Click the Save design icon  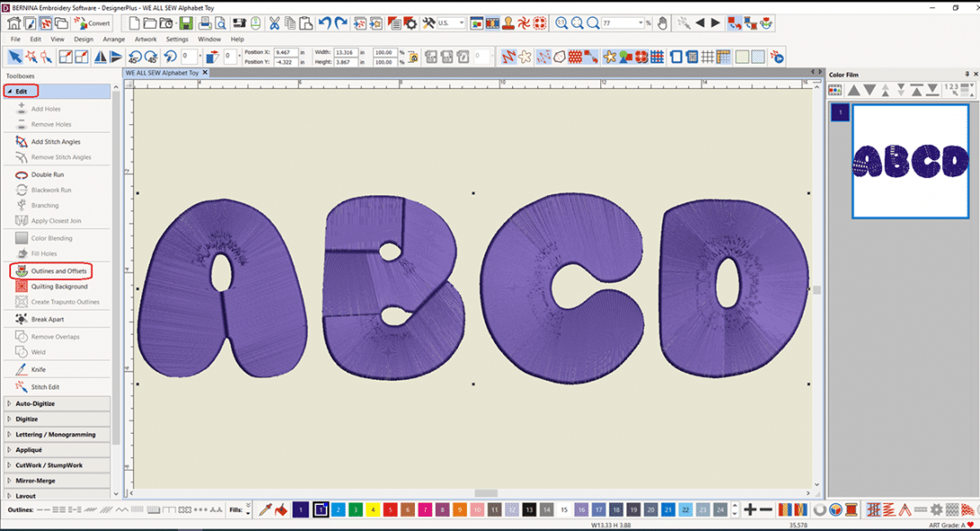point(186,22)
